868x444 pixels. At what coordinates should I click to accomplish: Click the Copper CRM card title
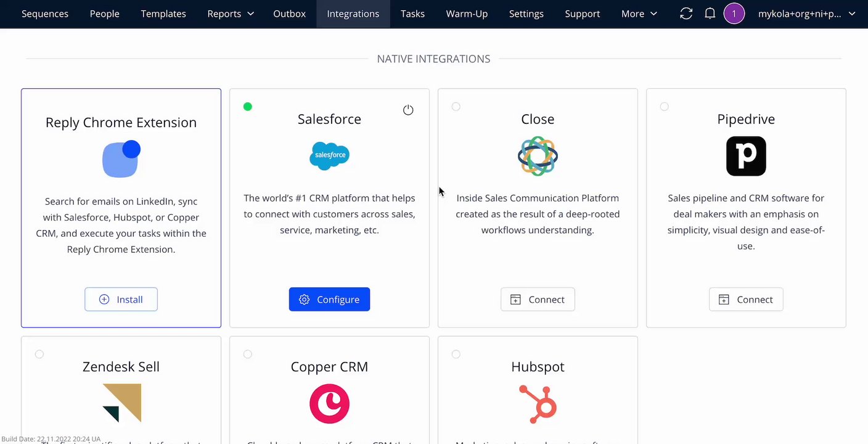click(x=329, y=366)
